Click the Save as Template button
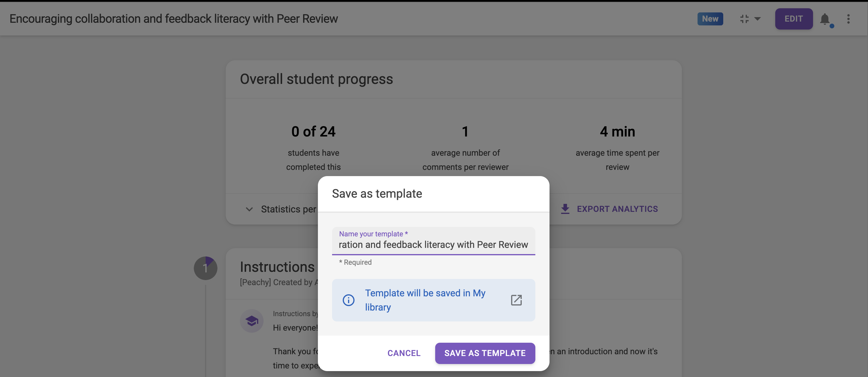 pos(485,353)
